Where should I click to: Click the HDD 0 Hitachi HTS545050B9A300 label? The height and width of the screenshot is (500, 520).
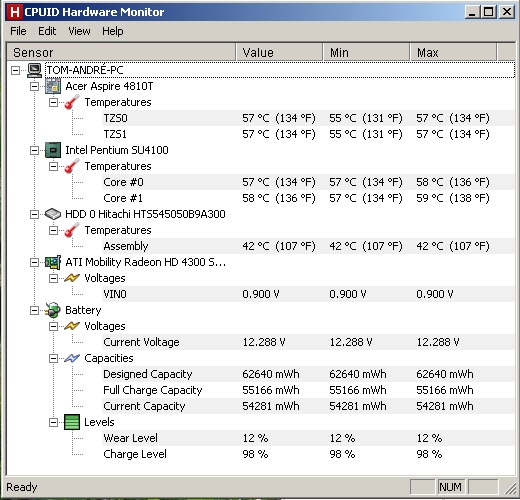point(145,214)
